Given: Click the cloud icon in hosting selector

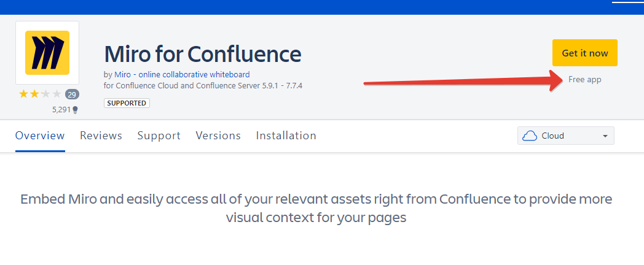Looking at the screenshot, I should click(529, 136).
